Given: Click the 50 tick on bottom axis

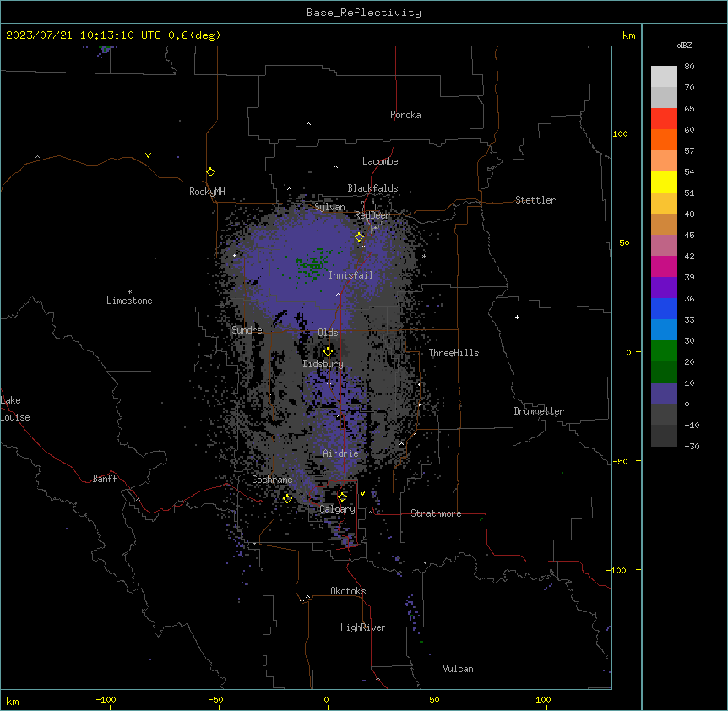Looking at the screenshot, I should [434, 700].
